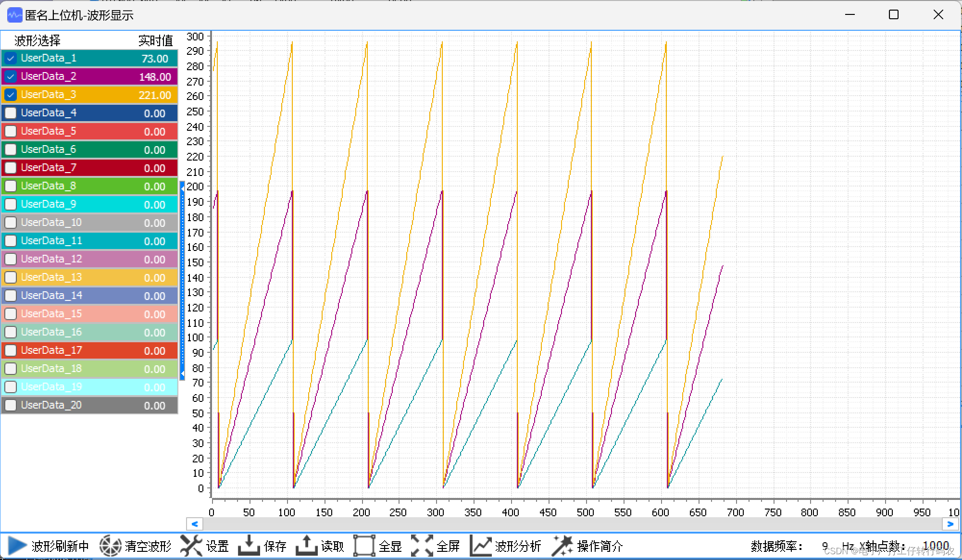Click the 保存 save download icon
Viewport: 962px width, 560px height.
click(x=249, y=546)
